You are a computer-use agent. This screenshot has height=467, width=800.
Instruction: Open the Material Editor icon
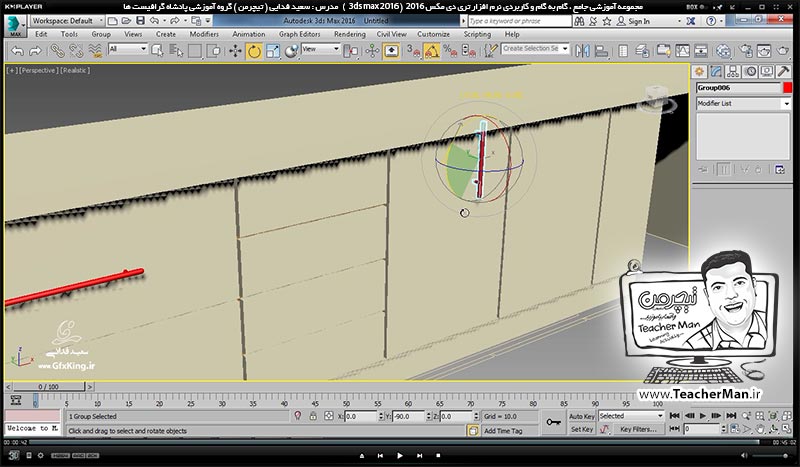click(x=723, y=51)
